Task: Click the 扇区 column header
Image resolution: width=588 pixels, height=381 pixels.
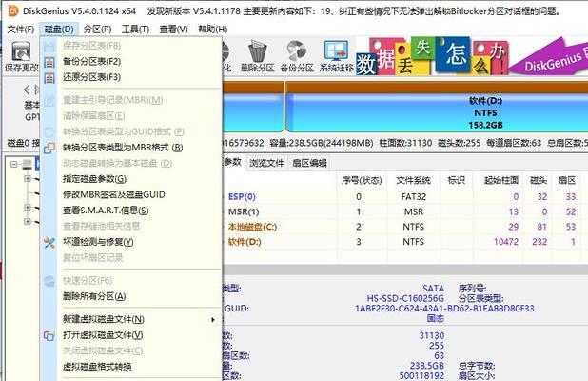Action: 567,181
